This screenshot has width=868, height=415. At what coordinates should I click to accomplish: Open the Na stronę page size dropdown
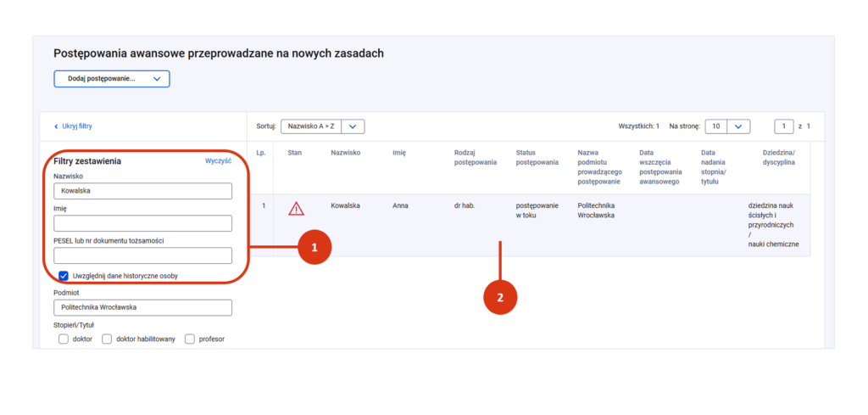pos(727,126)
